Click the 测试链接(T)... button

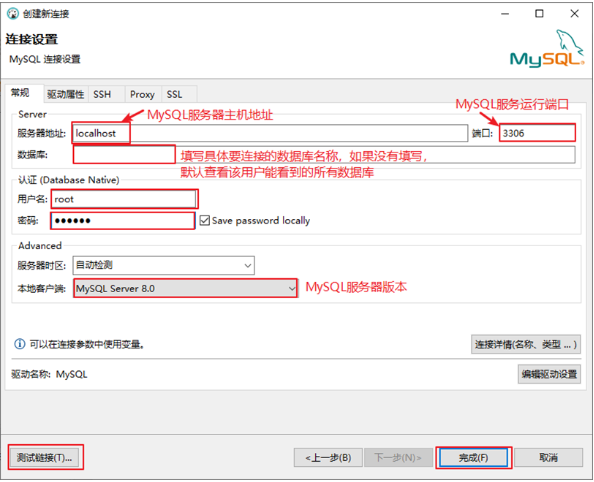(44, 457)
